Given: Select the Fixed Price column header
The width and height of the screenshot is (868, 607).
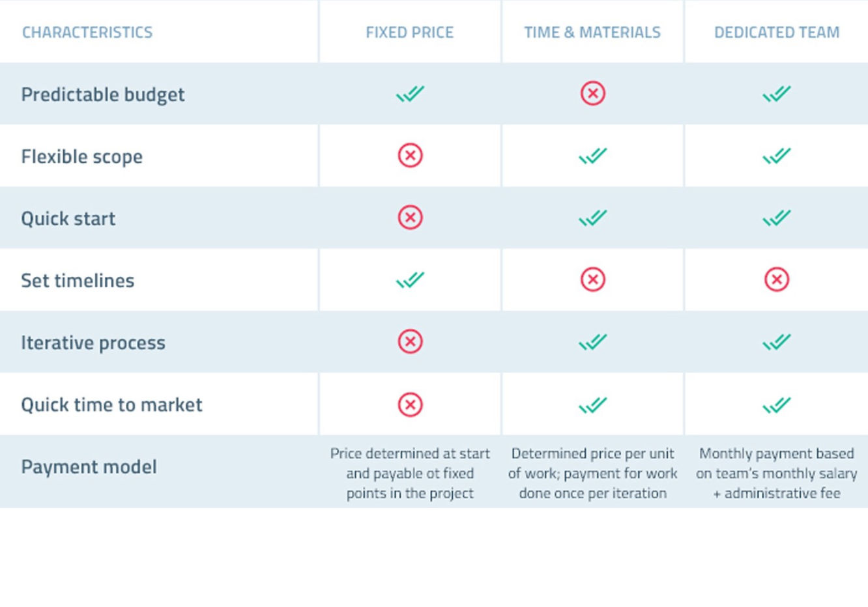Looking at the screenshot, I should (409, 32).
